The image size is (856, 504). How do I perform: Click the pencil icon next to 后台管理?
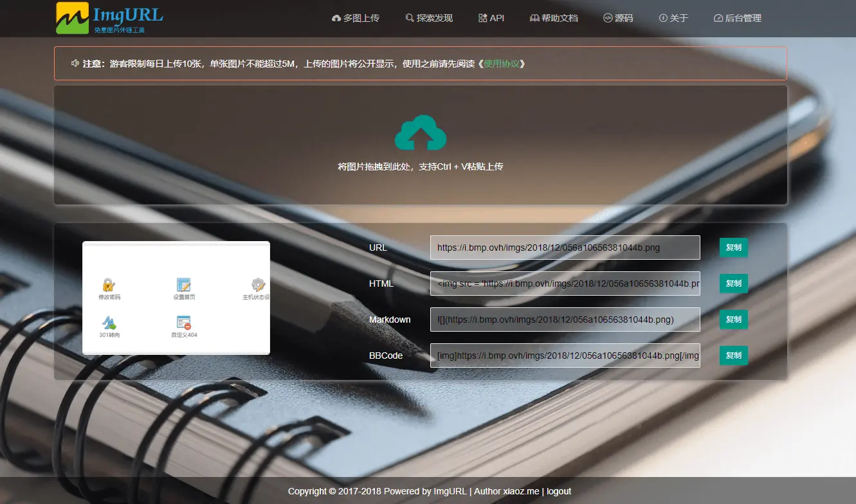click(x=717, y=18)
